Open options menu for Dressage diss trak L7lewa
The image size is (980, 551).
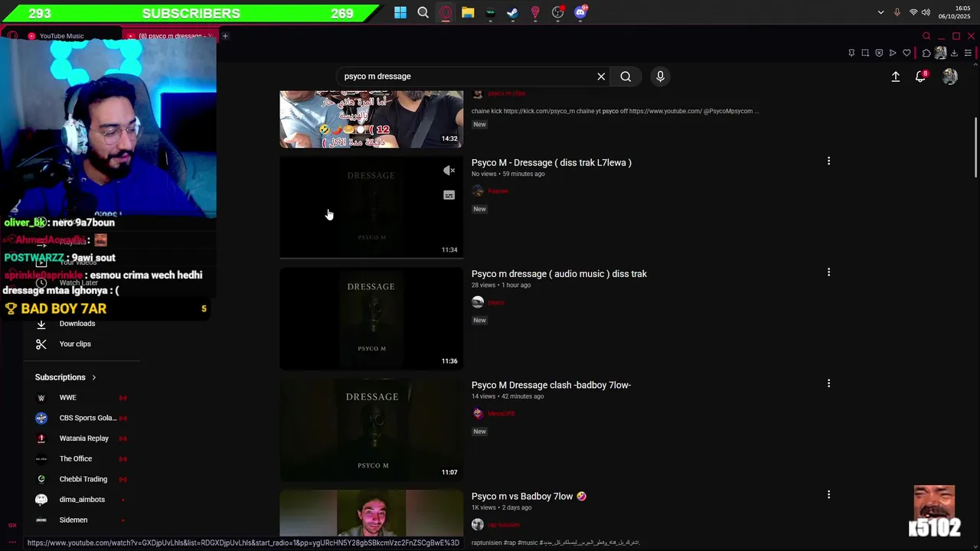828,161
